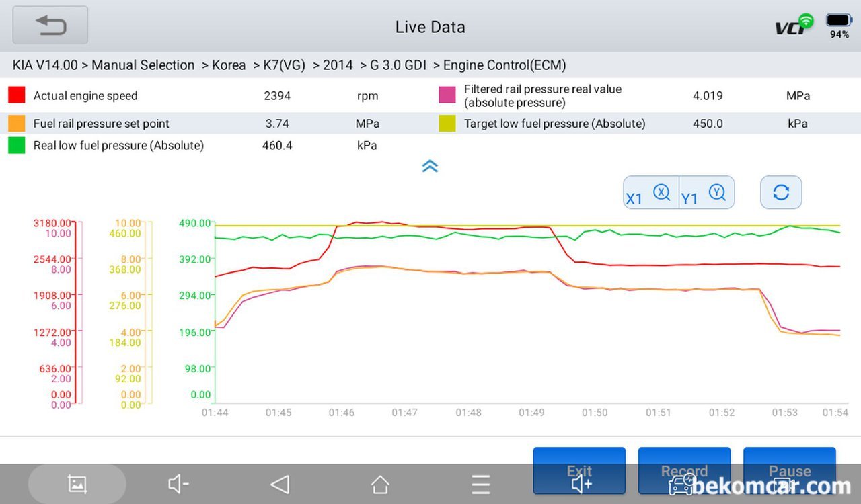Tap the back arrow button
The width and height of the screenshot is (861, 504).
point(50,26)
